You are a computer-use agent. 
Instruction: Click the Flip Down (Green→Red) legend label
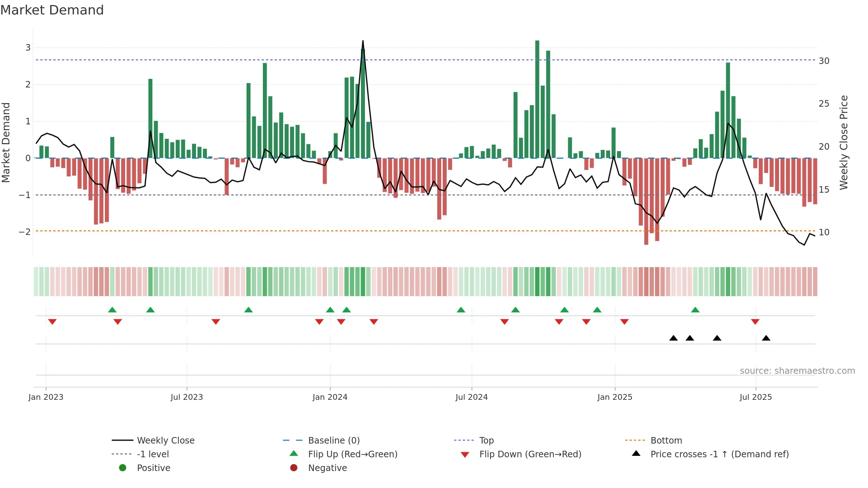[530, 454]
